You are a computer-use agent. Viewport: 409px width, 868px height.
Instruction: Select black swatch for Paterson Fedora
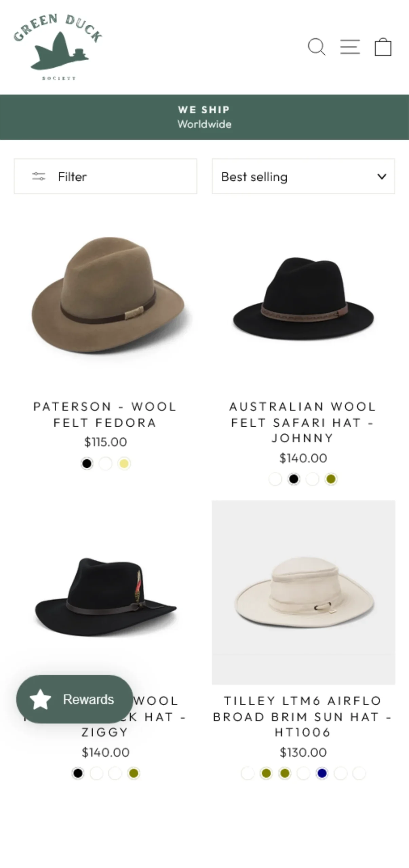point(87,463)
